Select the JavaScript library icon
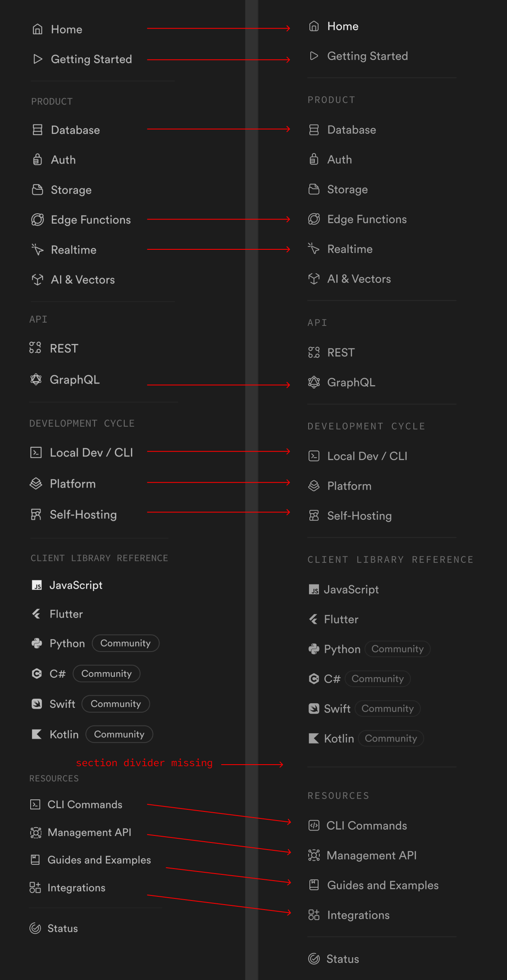Screen dimensions: 507x980 (37, 585)
